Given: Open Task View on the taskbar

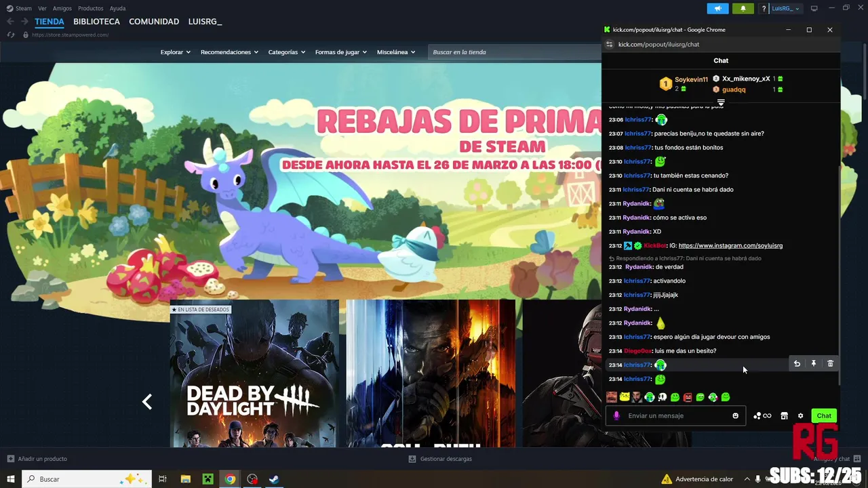Looking at the screenshot, I should pyautogui.click(x=163, y=479).
